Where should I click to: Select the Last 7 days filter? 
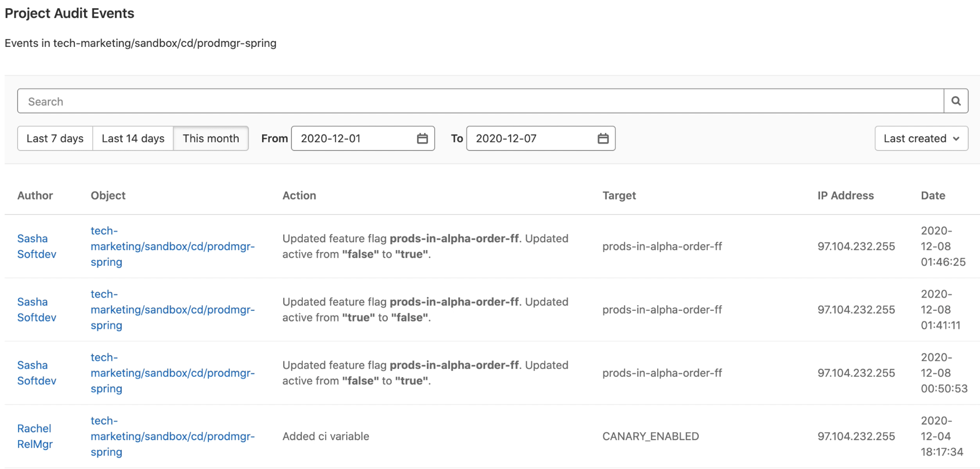click(x=55, y=138)
